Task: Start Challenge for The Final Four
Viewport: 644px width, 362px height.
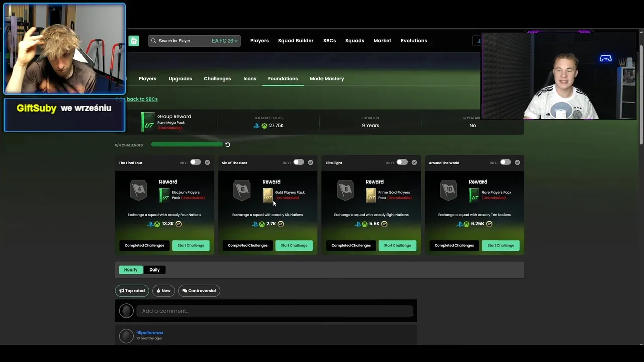Action: coord(191,246)
